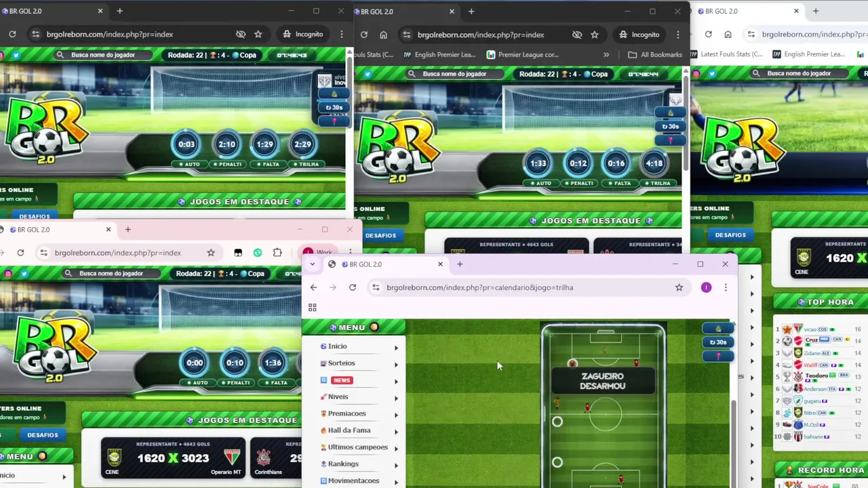Open tab search chevron in front window

click(x=312, y=264)
